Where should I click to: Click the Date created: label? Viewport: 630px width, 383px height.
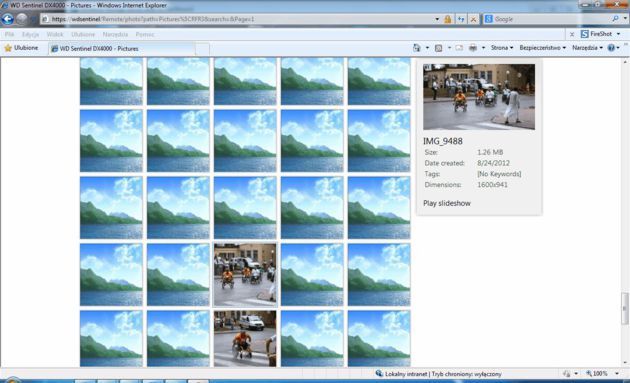[x=444, y=163]
